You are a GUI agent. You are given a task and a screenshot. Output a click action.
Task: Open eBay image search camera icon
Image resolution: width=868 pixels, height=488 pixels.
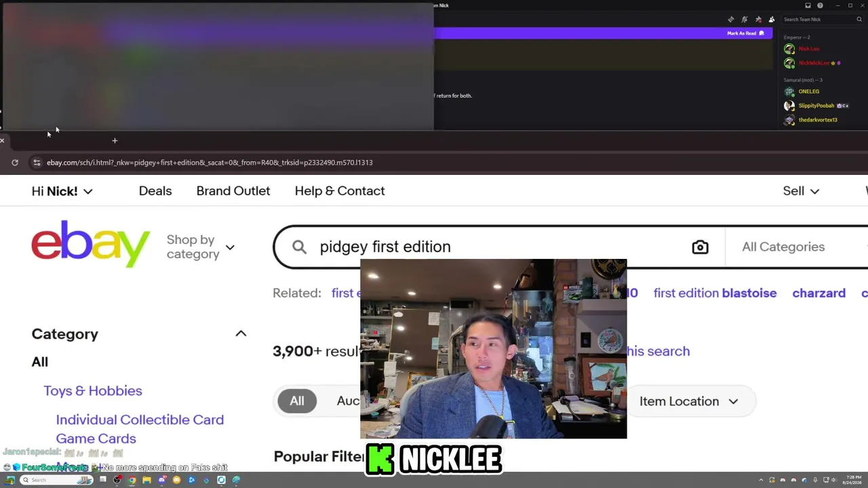pyautogui.click(x=700, y=247)
